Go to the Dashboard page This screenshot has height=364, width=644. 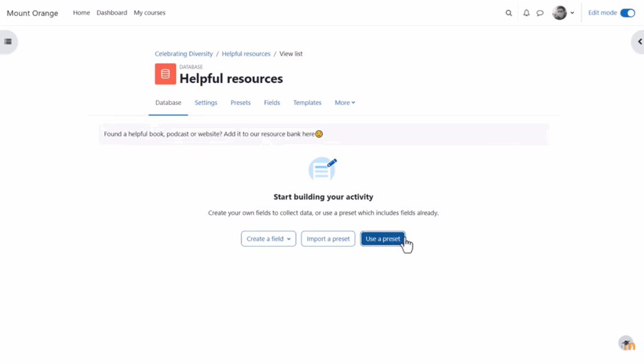click(112, 13)
